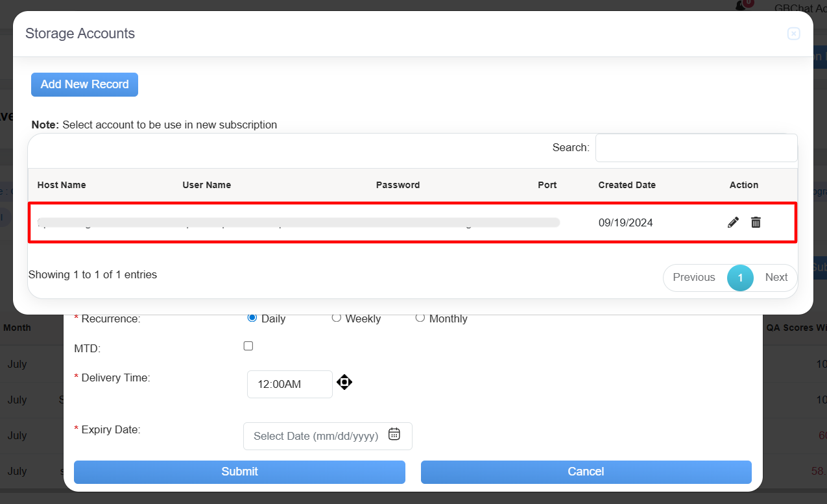This screenshot has height=504, width=827.
Task: Sort table by User Name column
Action: tap(206, 185)
